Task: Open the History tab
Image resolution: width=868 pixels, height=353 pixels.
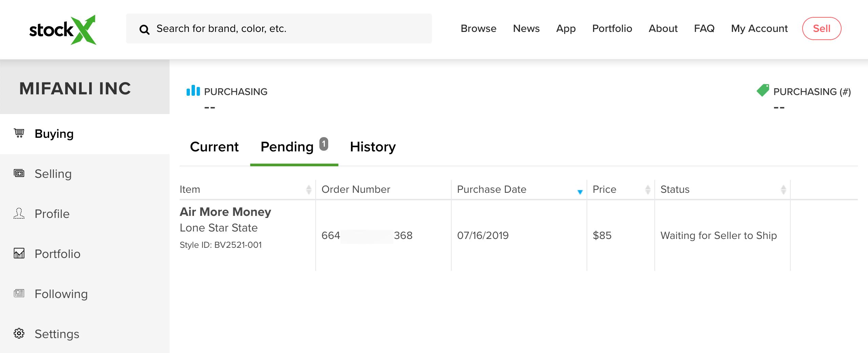Action: pyautogui.click(x=373, y=147)
